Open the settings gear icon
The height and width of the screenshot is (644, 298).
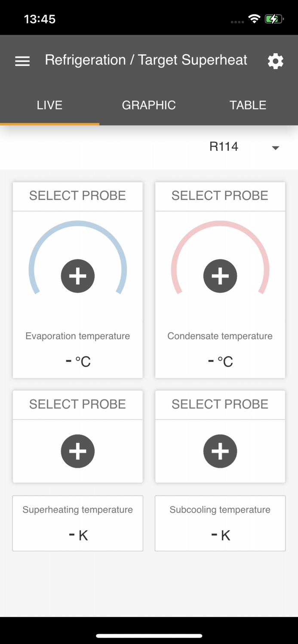(276, 61)
